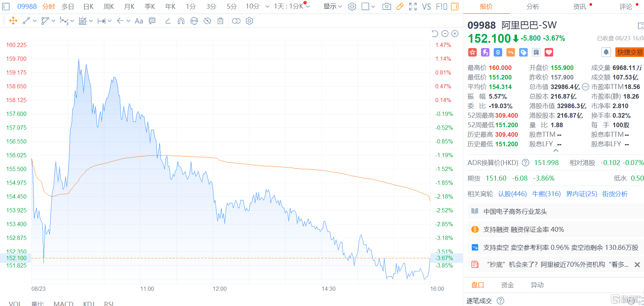Viewport: 644px width, 306px height.
Task: Dismiss the 抄底 news banner
Action: 637,265
